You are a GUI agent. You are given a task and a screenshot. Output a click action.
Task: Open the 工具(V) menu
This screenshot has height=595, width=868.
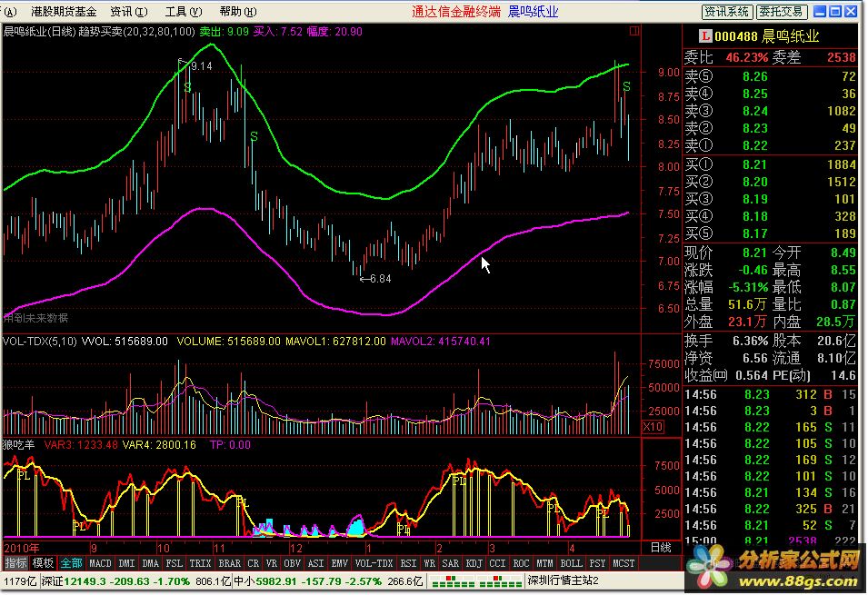pos(184,12)
